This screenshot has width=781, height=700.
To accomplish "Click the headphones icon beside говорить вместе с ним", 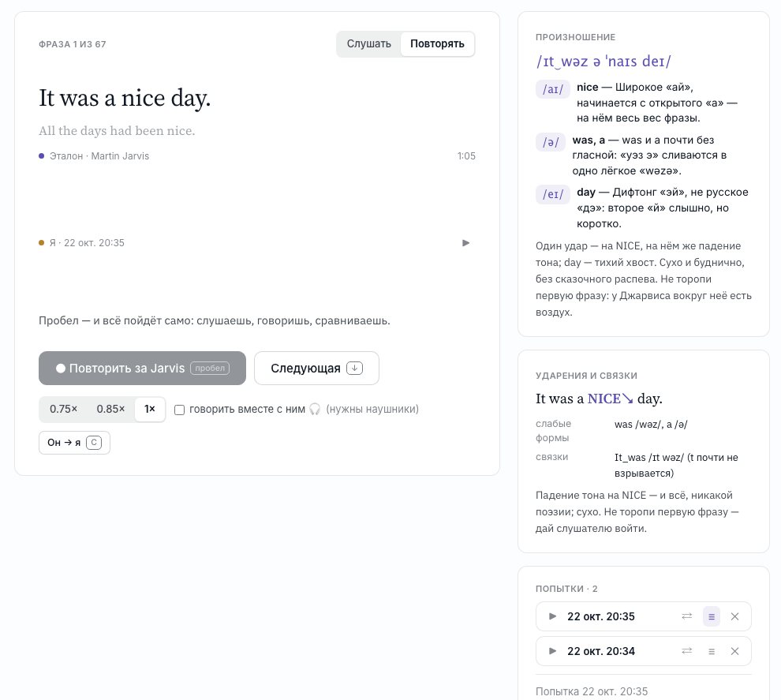I will tap(315, 409).
